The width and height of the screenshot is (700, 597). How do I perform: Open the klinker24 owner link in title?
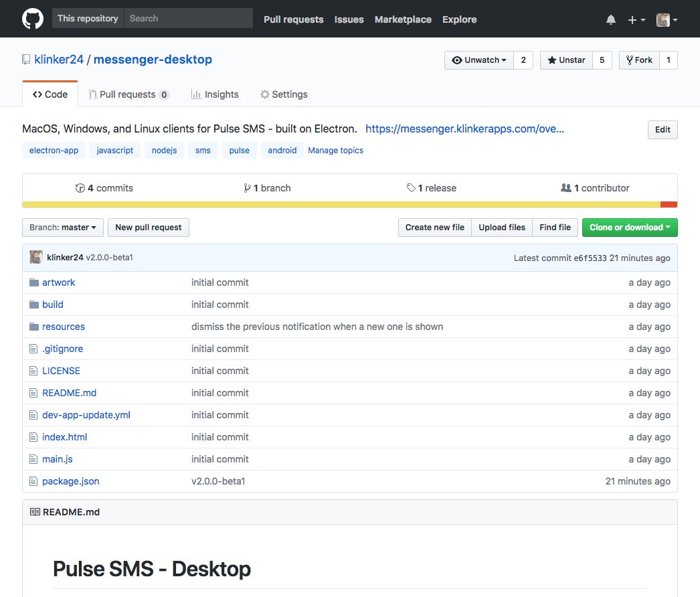pyautogui.click(x=59, y=60)
